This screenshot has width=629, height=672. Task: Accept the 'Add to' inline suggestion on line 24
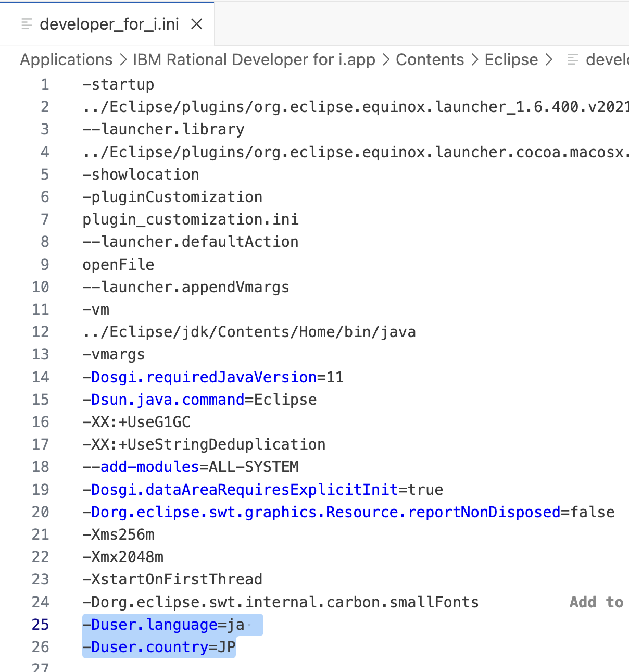pos(596,602)
